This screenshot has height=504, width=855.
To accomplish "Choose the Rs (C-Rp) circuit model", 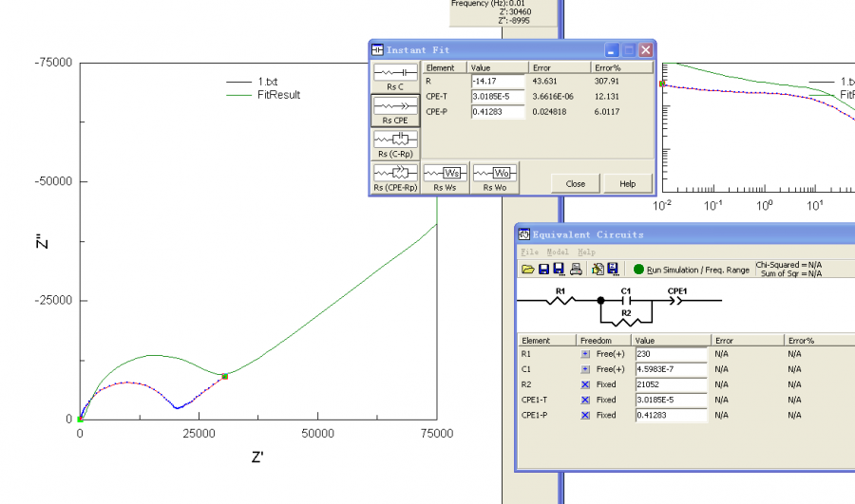I will [394, 143].
